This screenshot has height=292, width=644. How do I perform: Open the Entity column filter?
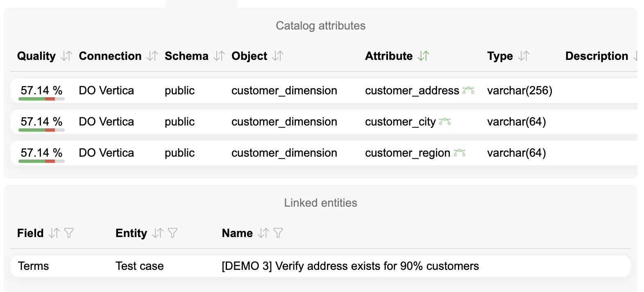click(x=172, y=233)
